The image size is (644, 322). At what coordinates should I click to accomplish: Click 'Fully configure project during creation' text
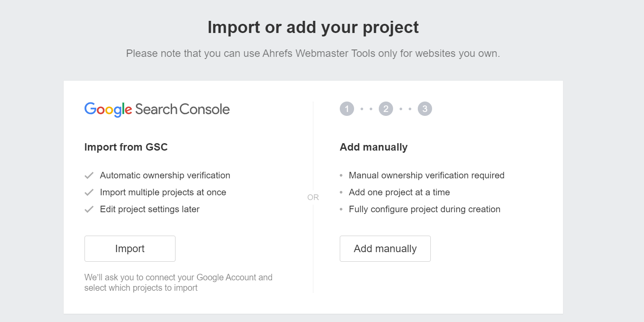point(424,209)
